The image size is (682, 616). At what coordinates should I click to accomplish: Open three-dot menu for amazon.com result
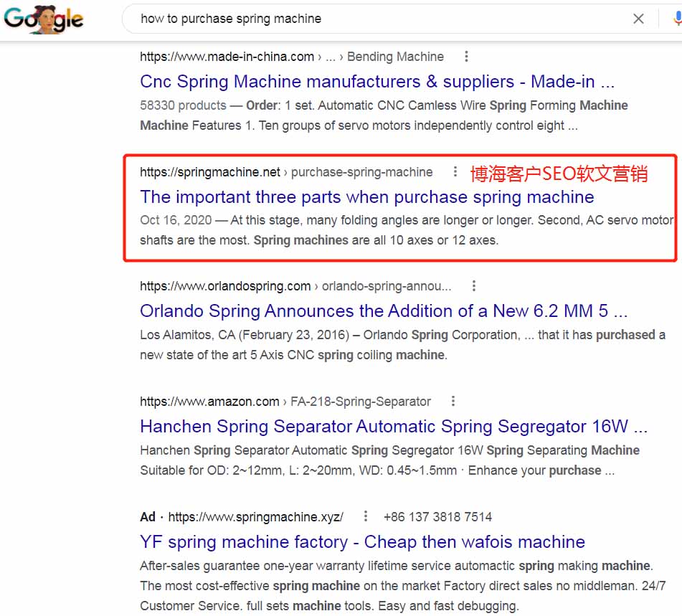coord(453,402)
